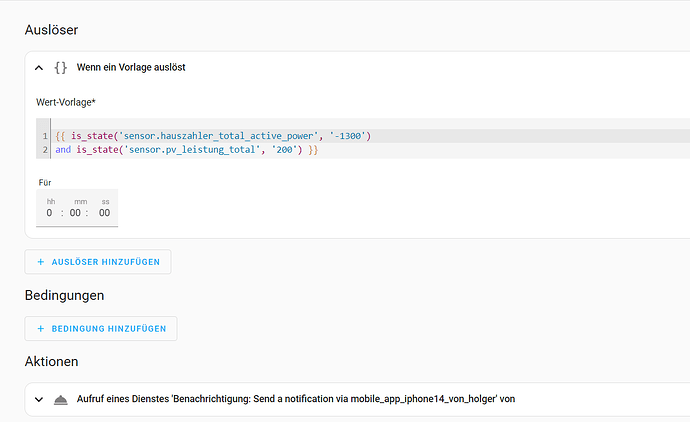Click 'Auslöser hinzufügen' button
This screenshot has width=690, height=422.
pyautogui.click(x=98, y=262)
